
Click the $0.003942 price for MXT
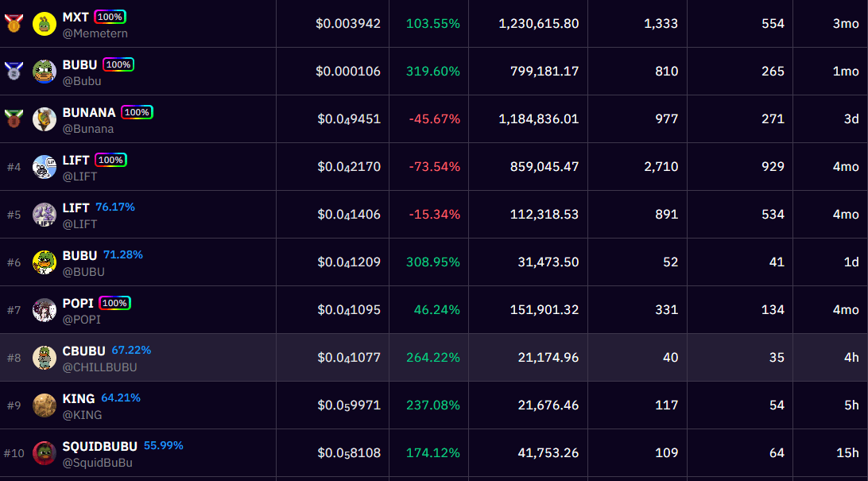348,24
